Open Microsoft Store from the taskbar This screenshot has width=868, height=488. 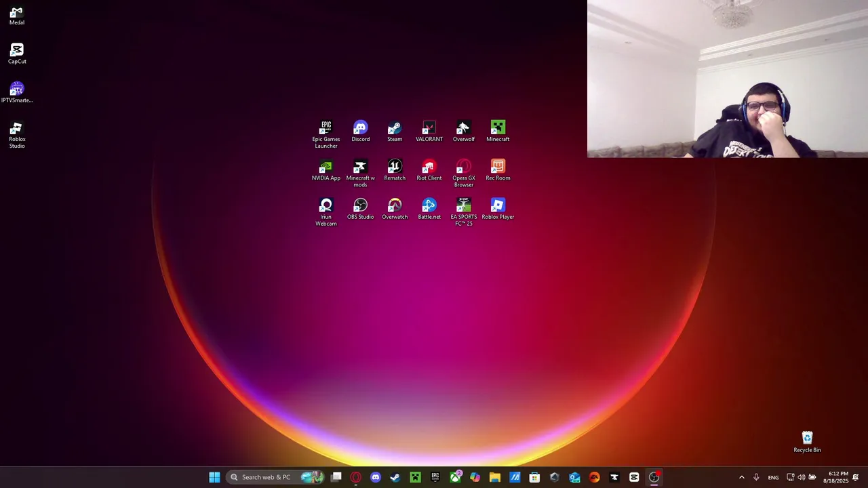(x=534, y=477)
